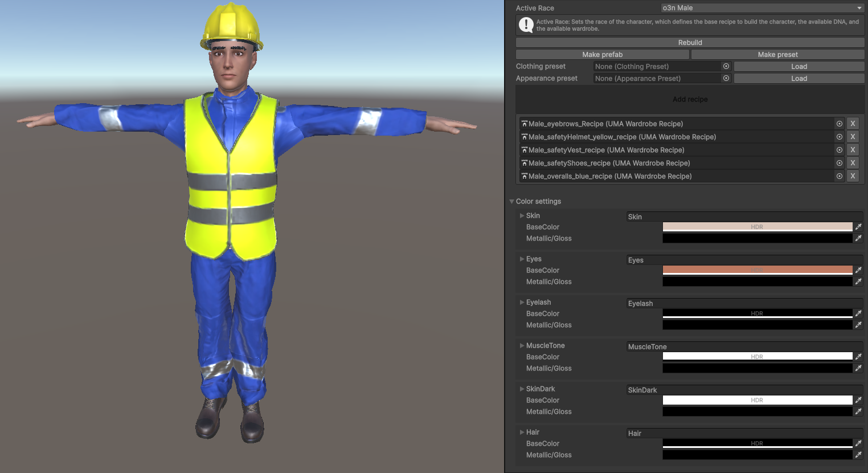Edit the Eyes color name field
Viewport: 868px width, 473px height.
[744, 260]
